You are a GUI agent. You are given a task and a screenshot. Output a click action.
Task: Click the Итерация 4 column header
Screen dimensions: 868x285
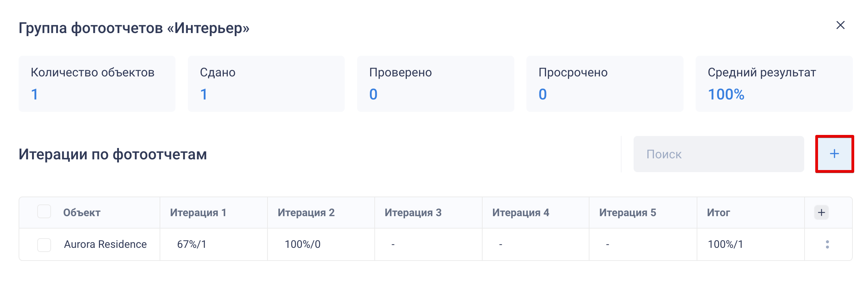point(521,213)
